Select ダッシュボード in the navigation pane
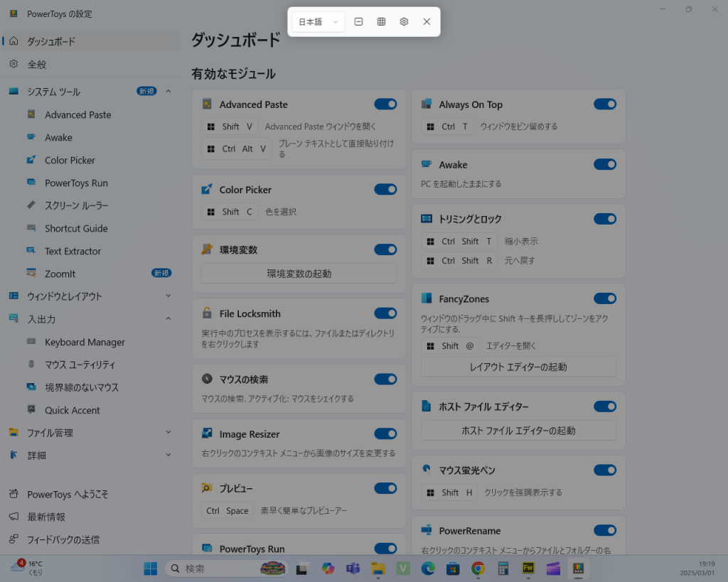This screenshot has width=728, height=582. (51, 41)
